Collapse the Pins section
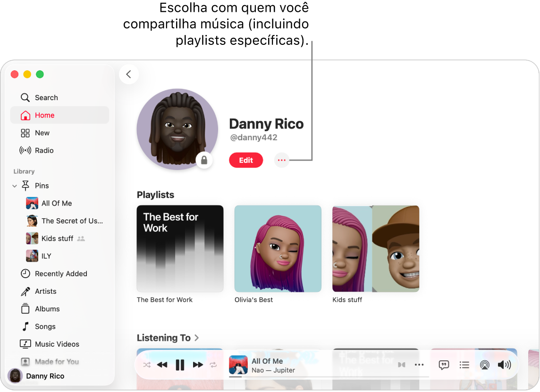Image resolution: width=540 pixels, height=392 pixels. pos(14,186)
